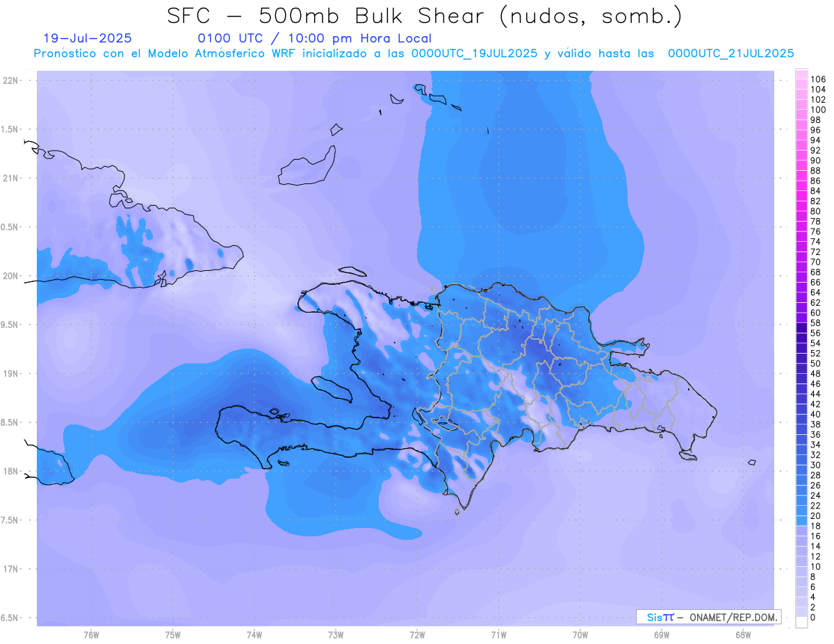Click the '18N' latitude label
The image size is (834, 644).
pyautogui.click(x=12, y=471)
